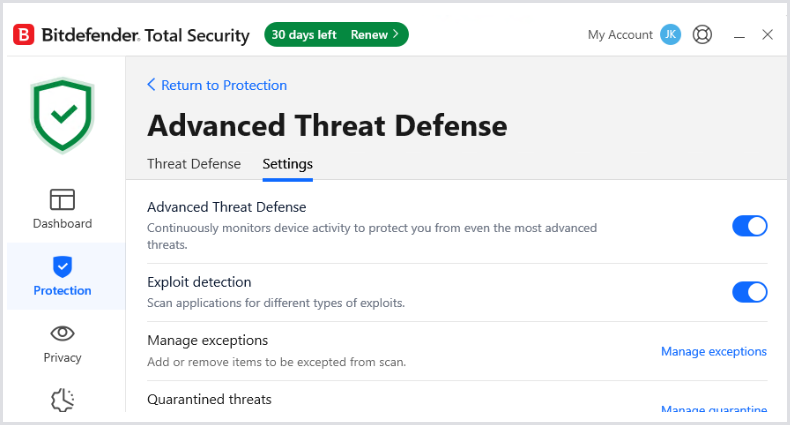Click the My Account label
This screenshot has width=790, height=425.
click(x=620, y=35)
